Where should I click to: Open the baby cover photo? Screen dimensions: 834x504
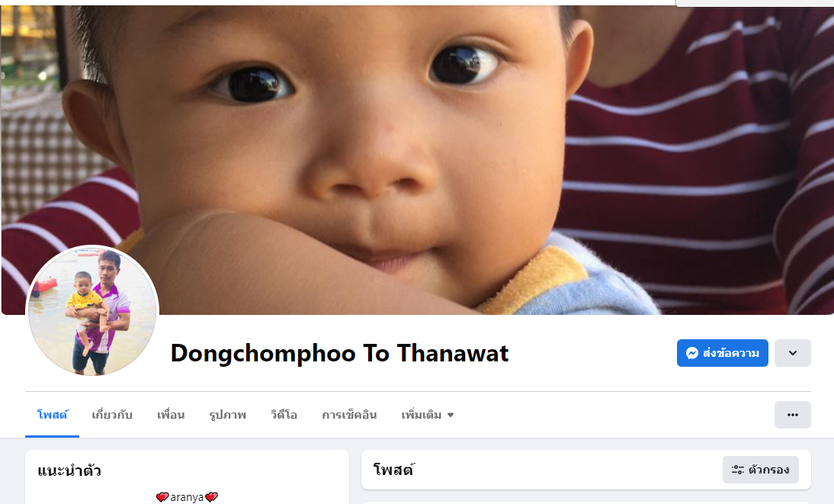click(418, 159)
